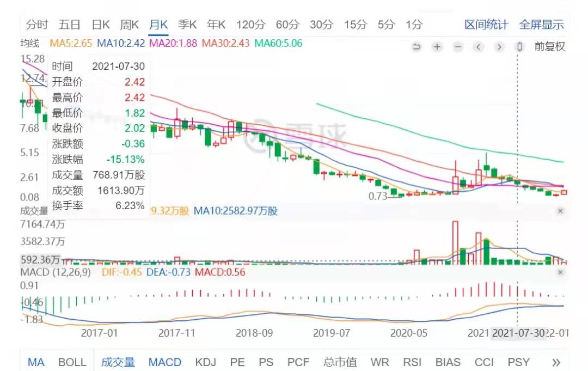The image size is (588, 371).
Task: Enable the BIAS indicator
Action: coord(448,362)
